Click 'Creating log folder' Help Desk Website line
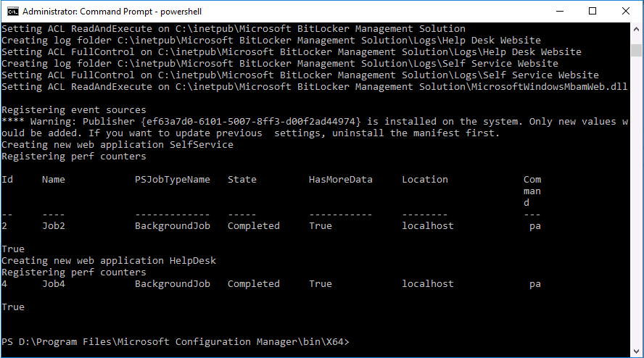The height and width of the screenshot is (358, 644). [x=271, y=41]
